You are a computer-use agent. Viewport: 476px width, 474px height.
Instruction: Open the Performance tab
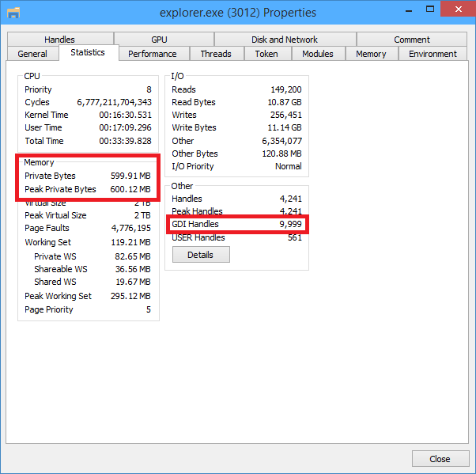[154, 54]
